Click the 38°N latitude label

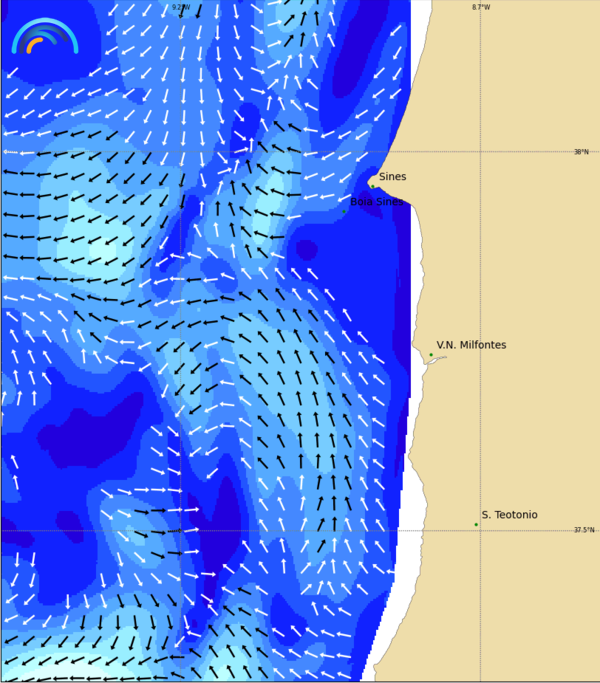[581, 152]
